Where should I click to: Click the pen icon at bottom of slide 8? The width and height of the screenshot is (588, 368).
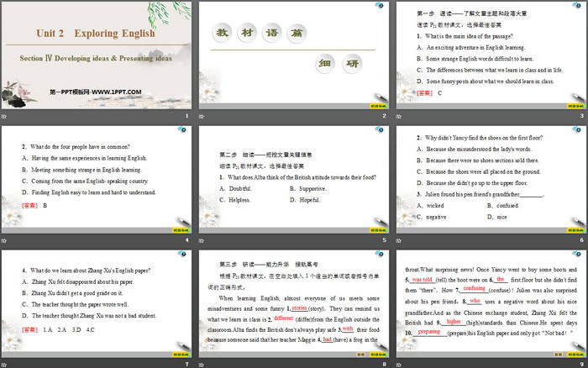click(x=381, y=346)
